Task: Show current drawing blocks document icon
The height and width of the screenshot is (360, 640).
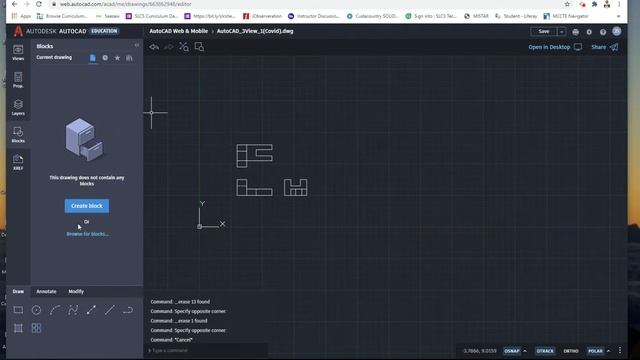Action: click(x=93, y=58)
